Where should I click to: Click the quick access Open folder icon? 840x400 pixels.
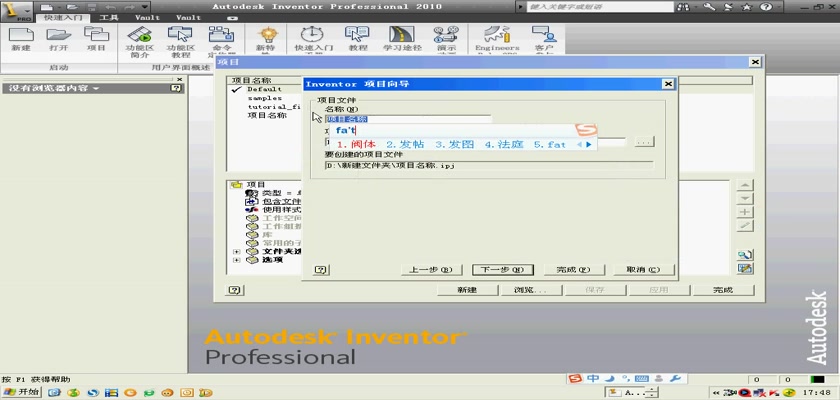(x=72, y=7)
